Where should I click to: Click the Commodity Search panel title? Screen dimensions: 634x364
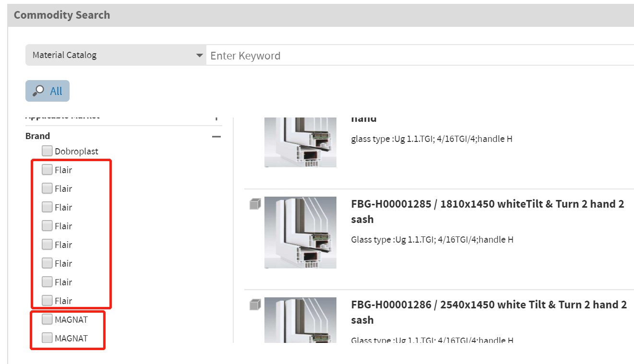62,15
